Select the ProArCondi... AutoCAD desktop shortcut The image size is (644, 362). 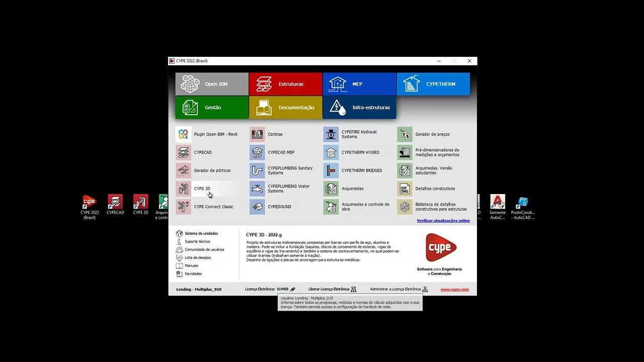coord(523,207)
